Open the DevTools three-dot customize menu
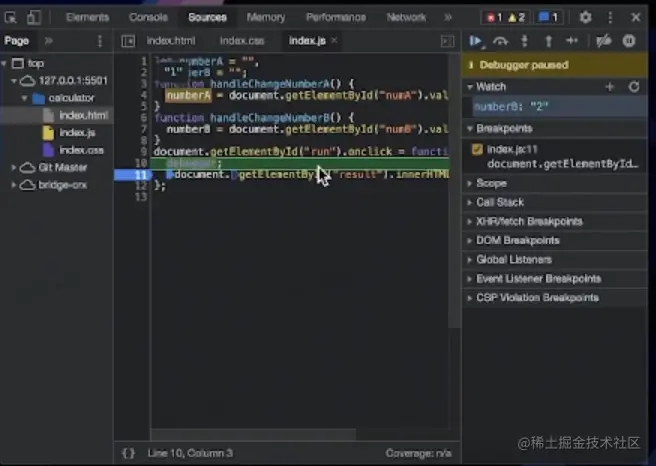The width and height of the screenshot is (656, 466). 610,17
